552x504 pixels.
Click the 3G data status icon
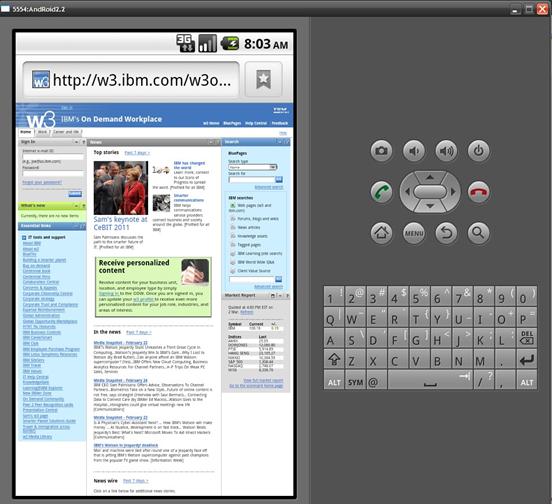[x=185, y=44]
